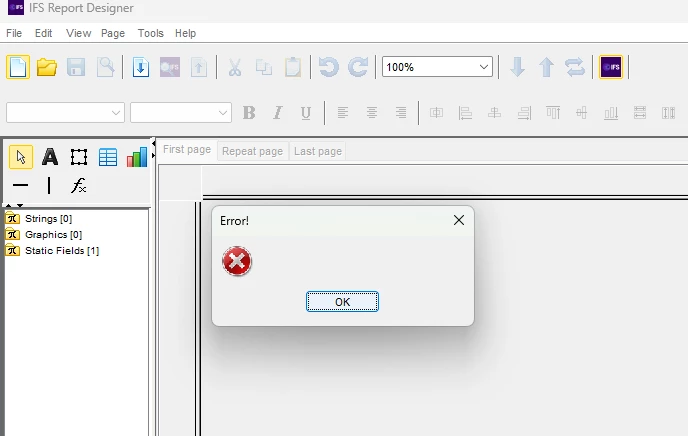The height and width of the screenshot is (436, 688).
Task: Click the Cut scissors icon
Action: [x=235, y=67]
